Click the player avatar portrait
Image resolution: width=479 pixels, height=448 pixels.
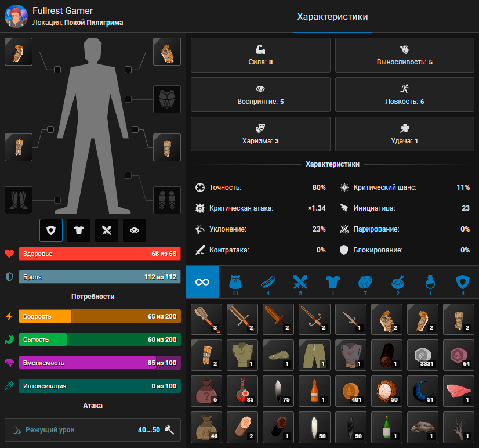[x=16, y=16]
